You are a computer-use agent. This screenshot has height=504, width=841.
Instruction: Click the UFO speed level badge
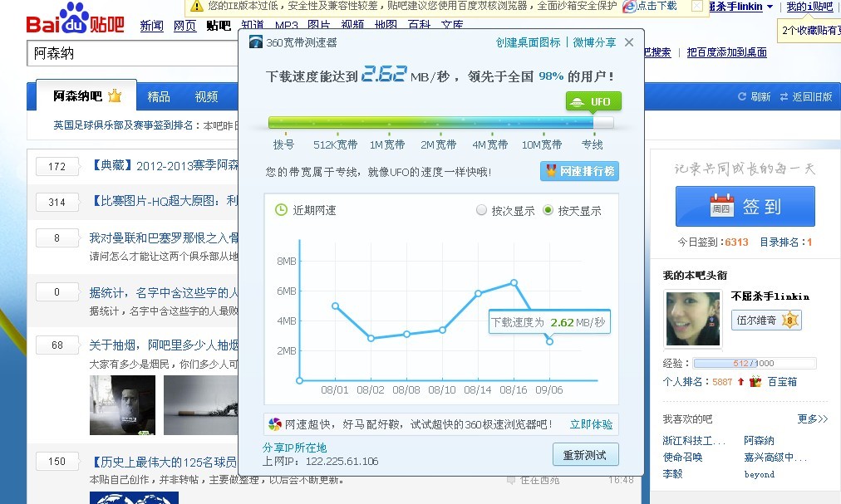coord(593,101)
